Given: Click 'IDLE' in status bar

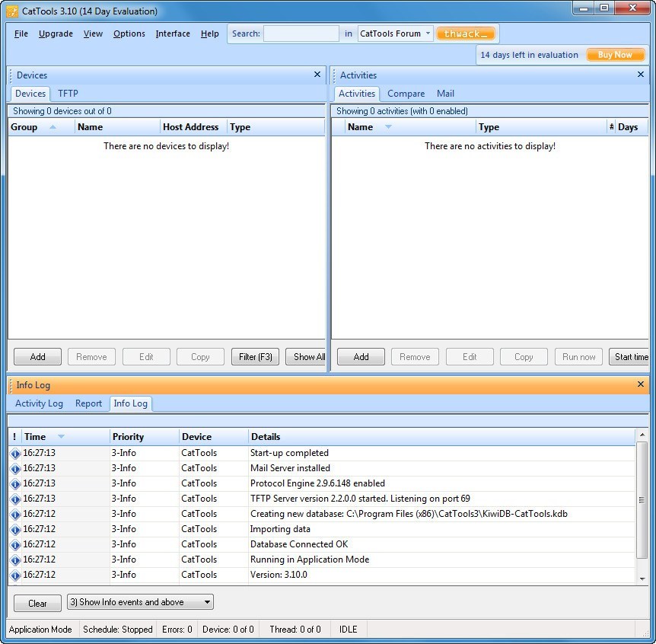Looking at the screenshot, I should [348, 630].
